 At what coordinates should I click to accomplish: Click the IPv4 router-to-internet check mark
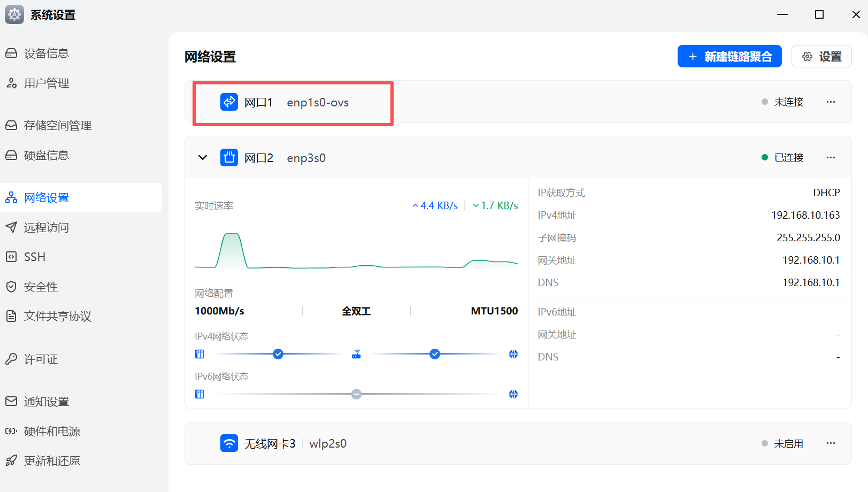click(x=435, y=354)
